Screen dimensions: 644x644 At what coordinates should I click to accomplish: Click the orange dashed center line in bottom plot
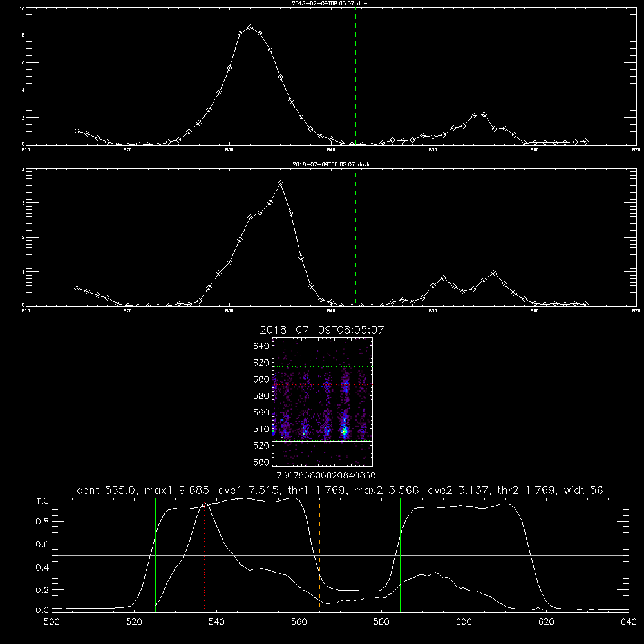[x=319, y=554]
